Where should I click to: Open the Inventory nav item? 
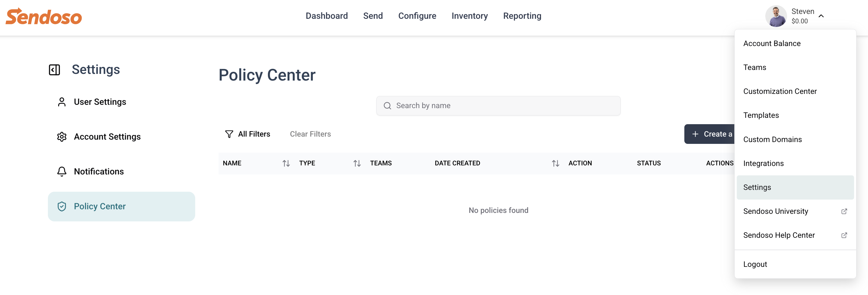pos(470,16)
